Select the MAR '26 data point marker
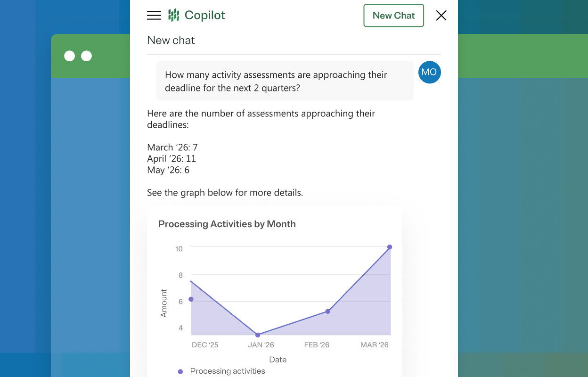Image resolution: width=588 pixels, height=377 pixels. coord(390,246)
